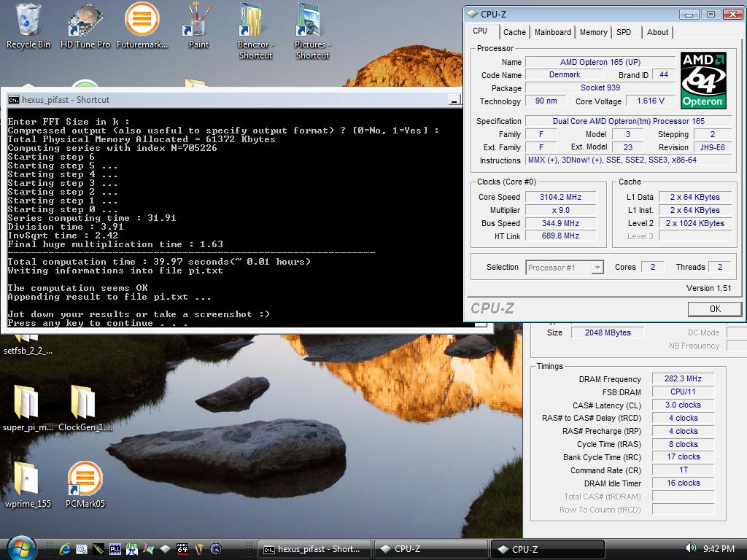The image size is (747, 560).
Task: Click the hexus_pifast taskbar button
Action: (314, 549)
